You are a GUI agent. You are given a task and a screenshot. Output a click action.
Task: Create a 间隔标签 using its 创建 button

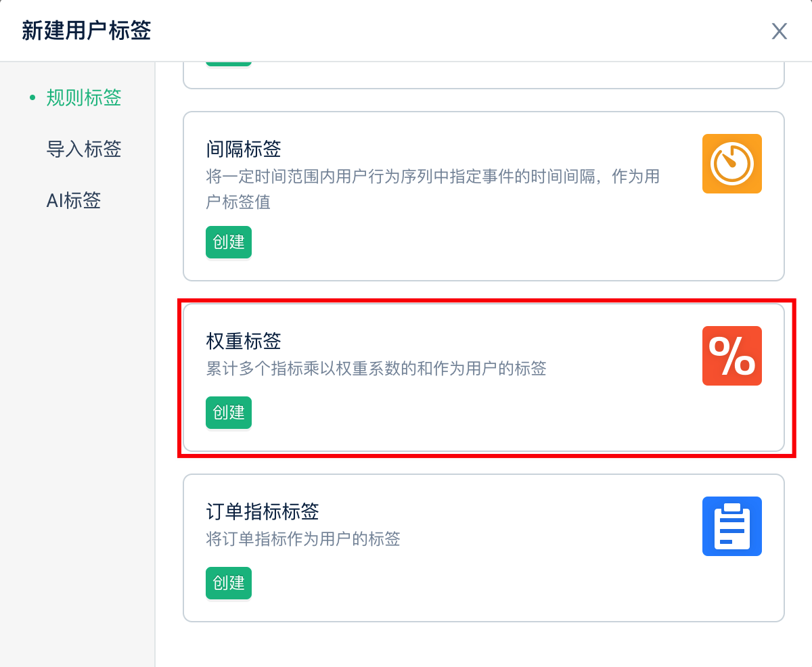(229, 241)
